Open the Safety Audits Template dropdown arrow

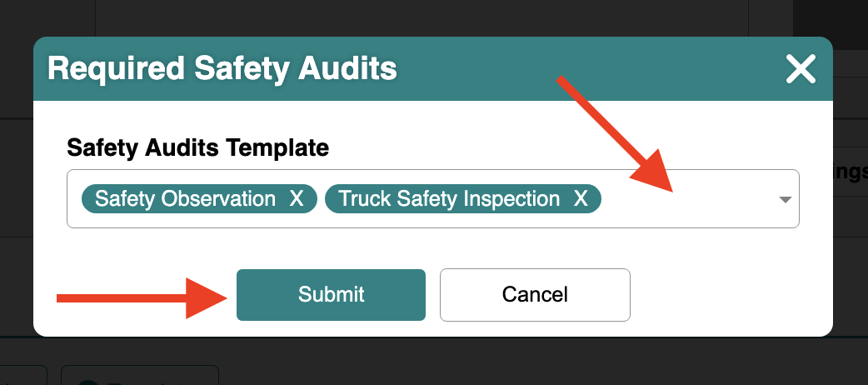pyautogui.click(x=785, y=199)
